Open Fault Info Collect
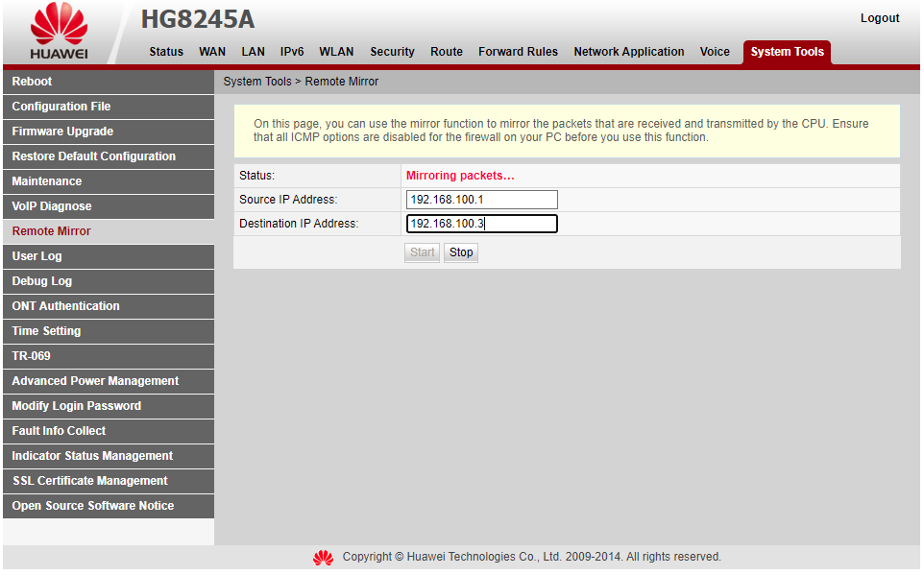Image resolution: width=924 pixels, height=575 pixels. [x=109, y=431]
